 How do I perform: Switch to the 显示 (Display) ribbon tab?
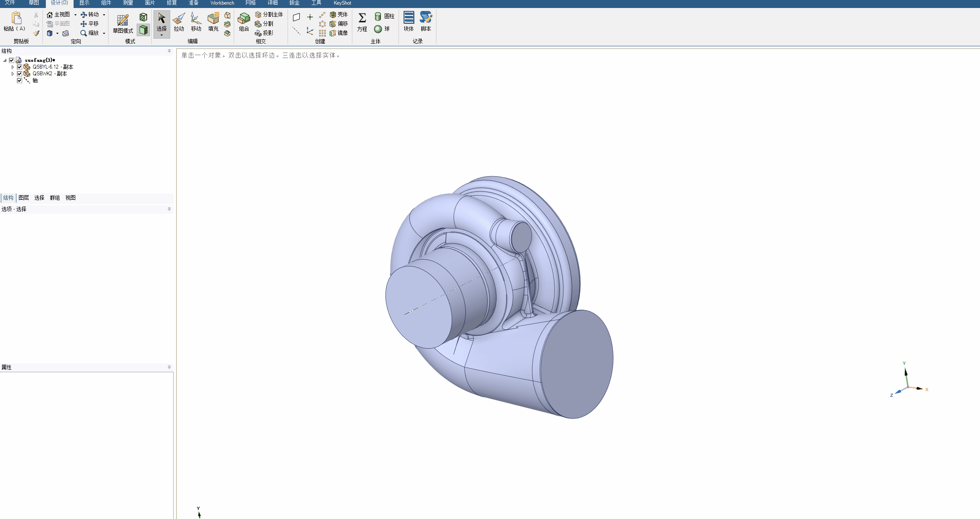[x=84, y=3]
